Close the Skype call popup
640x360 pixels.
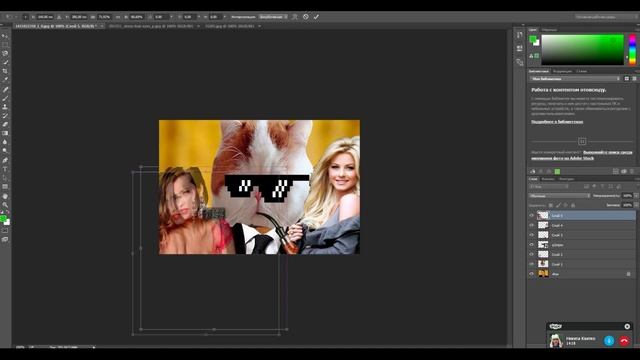point(627,326)
